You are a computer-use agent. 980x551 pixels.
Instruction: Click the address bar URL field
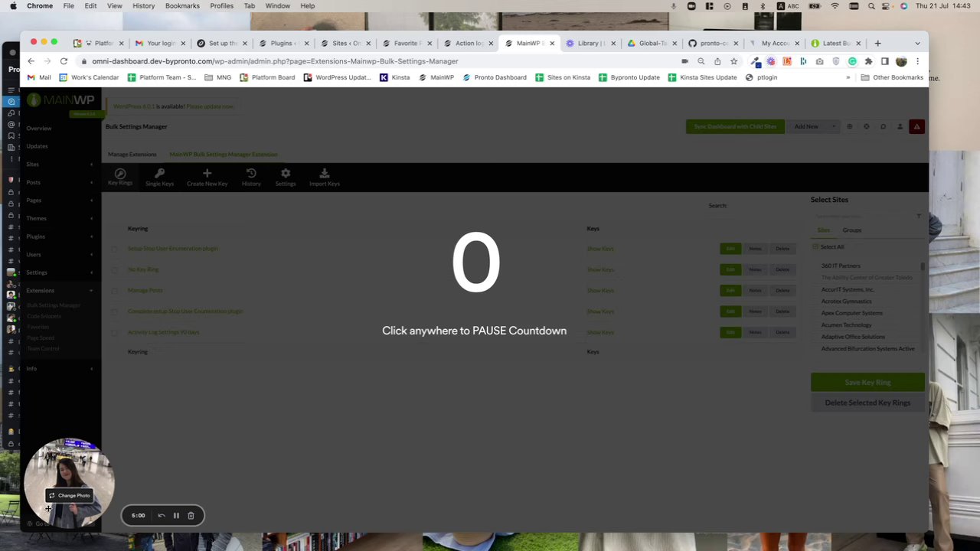(383, 61)
